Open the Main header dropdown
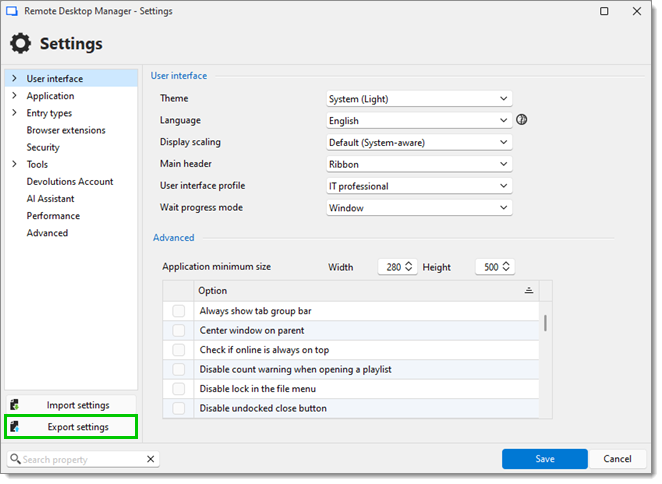 click(x=421, y=165)
